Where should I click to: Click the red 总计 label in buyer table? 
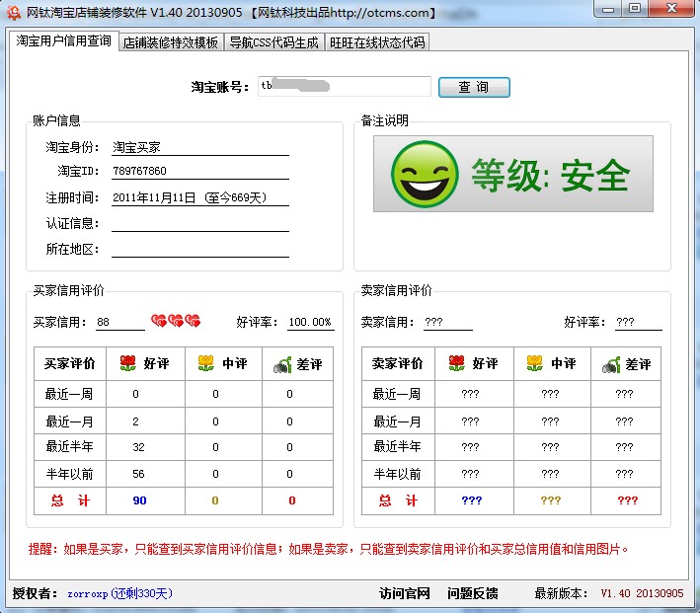click(70, 500)
